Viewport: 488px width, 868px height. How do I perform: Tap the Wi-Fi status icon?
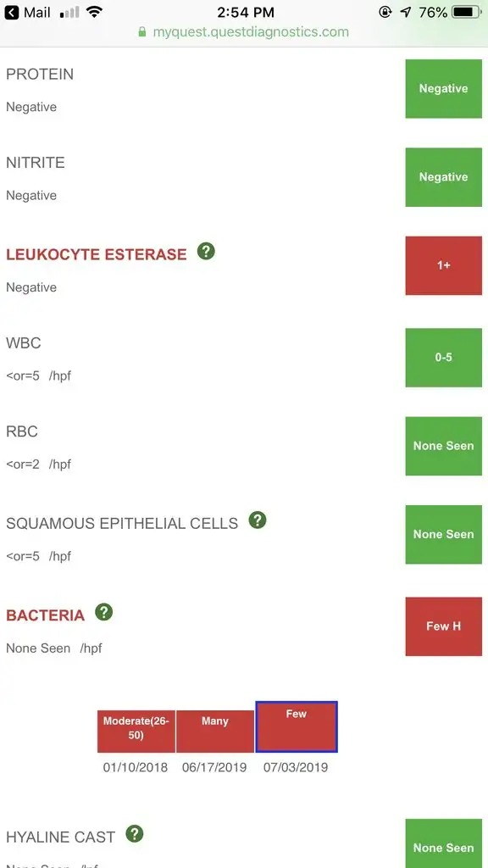coord(95,12)
